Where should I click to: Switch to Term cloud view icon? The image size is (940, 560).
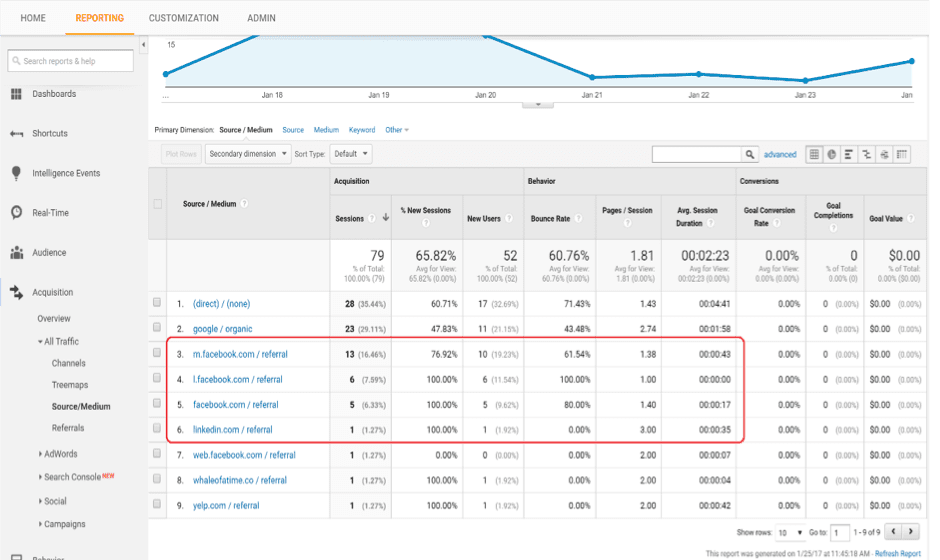[x=884, y=155]
